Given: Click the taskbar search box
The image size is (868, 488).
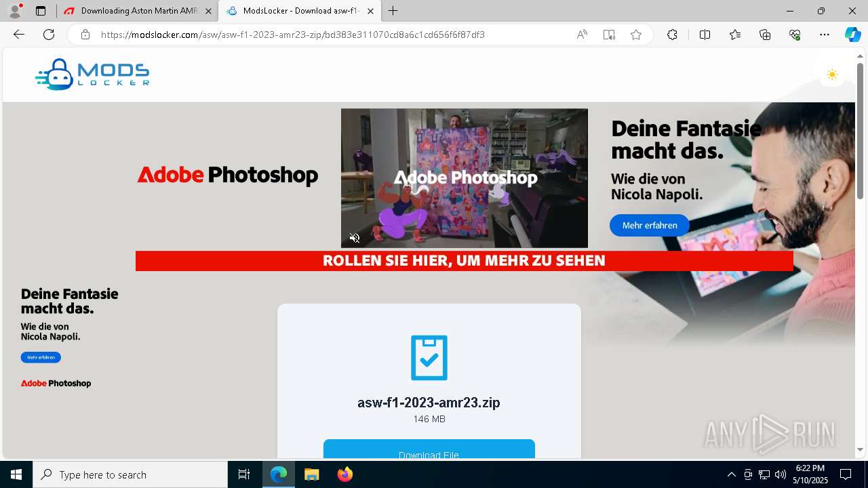Looking at the screenshot, I should click(130, 474).
